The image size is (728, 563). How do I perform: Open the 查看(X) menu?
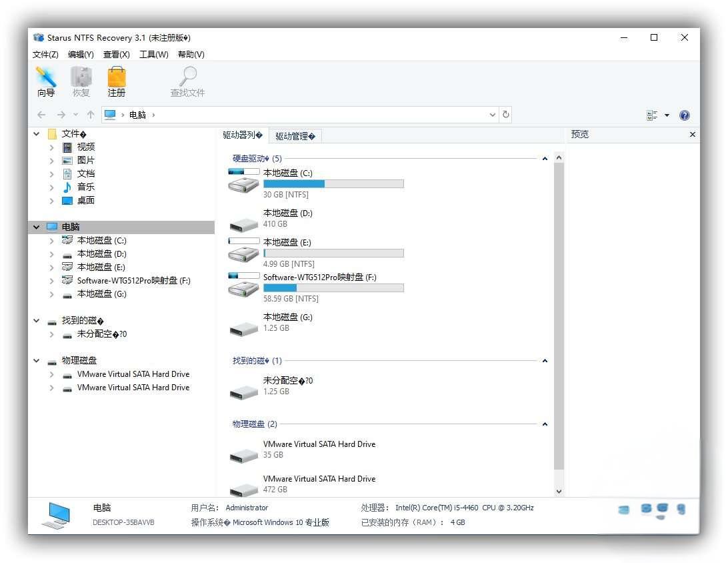click(117, 54)
